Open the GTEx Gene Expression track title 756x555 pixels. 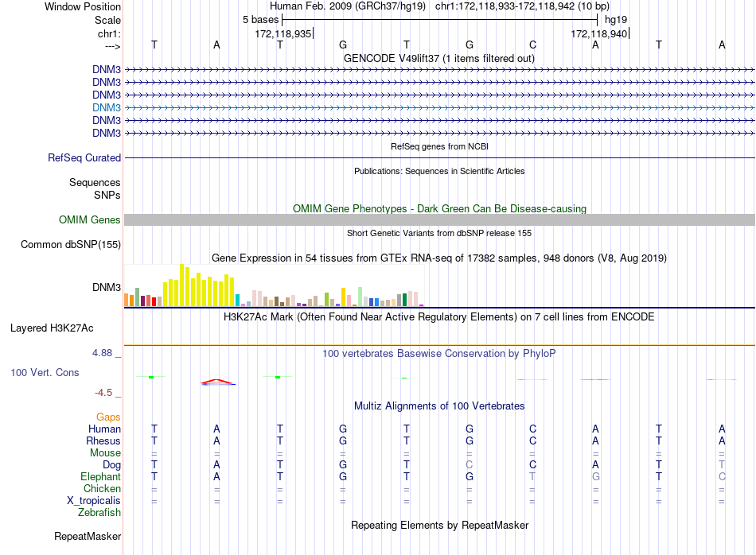439,258
